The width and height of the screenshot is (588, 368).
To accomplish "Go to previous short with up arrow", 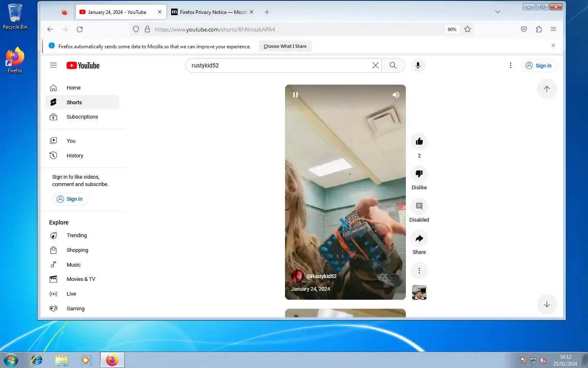I will 547,89.
